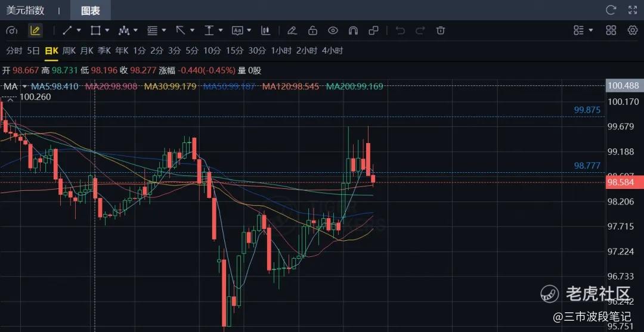Image resolution: width=644 pixels, height=332 pixels.
Task: Select the 15分 timeframe
Action: click(x=234, y=51)
